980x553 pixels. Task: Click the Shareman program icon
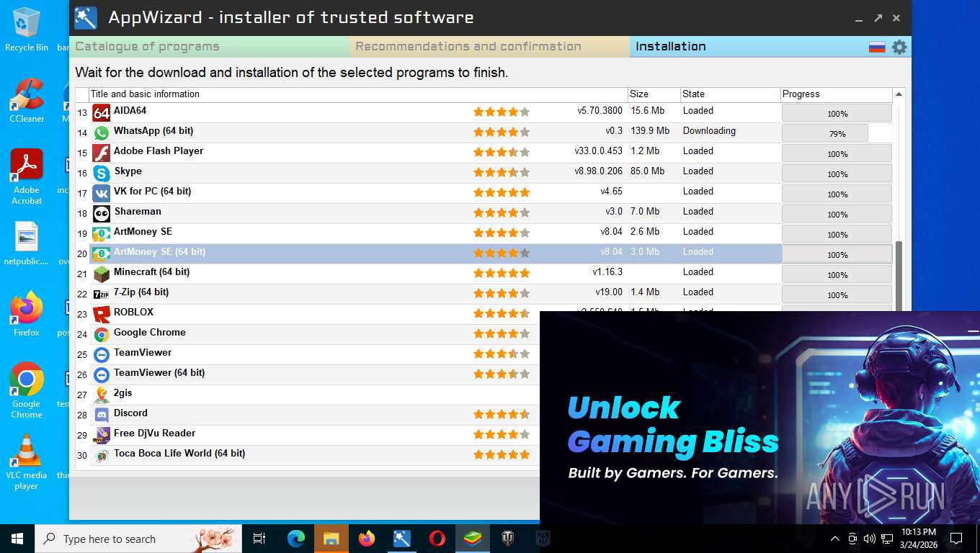(102, 214)
